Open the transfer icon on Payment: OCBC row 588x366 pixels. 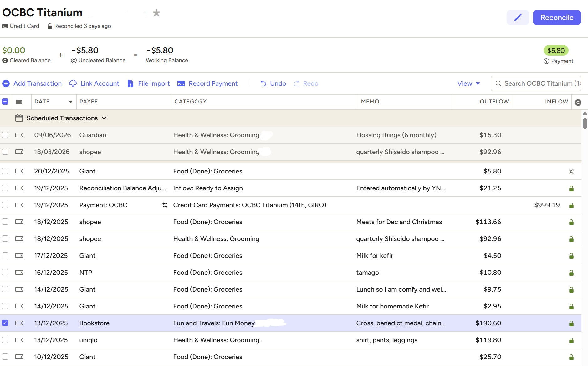165,205
